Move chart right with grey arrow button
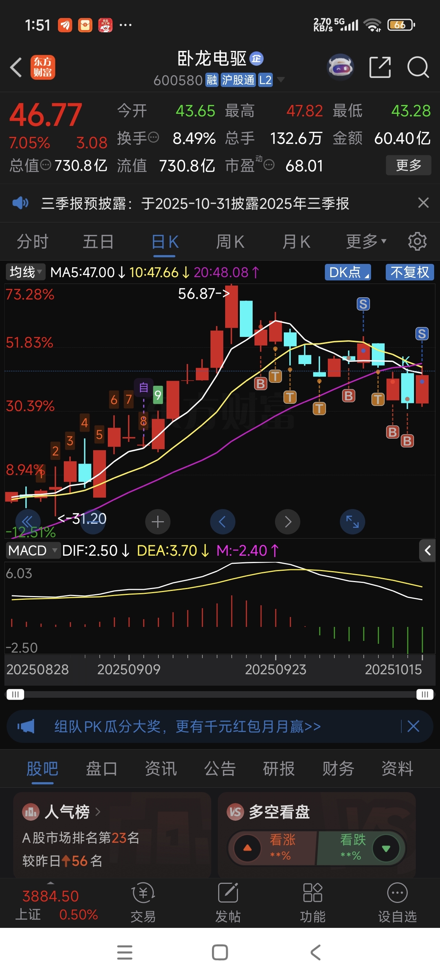The image size is (440, 980). pyautogui.click(x=287, y=522)
